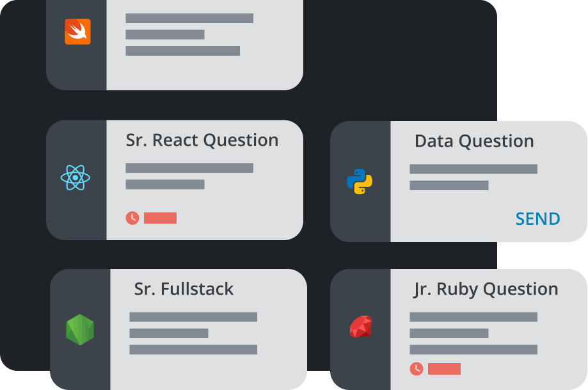Click the Python logo icon
Image resolution: width=588 pixels, height=390 pixels.
pos(360,182)
